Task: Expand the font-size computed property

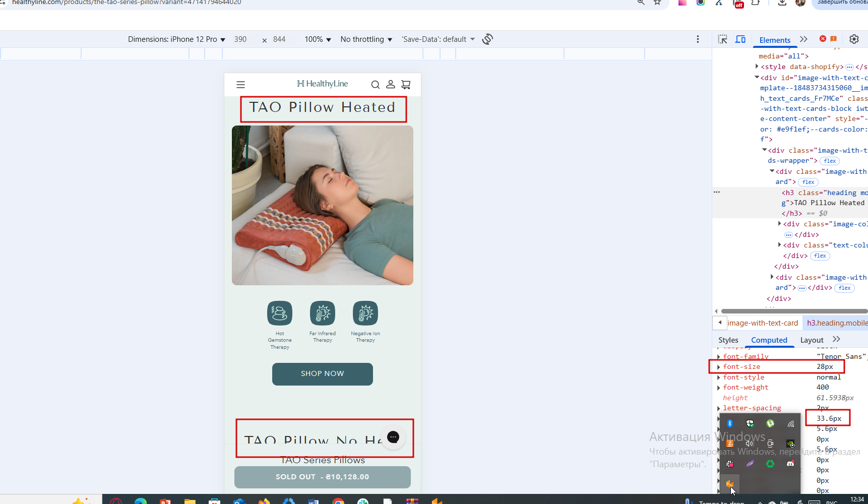Action: 719,367
